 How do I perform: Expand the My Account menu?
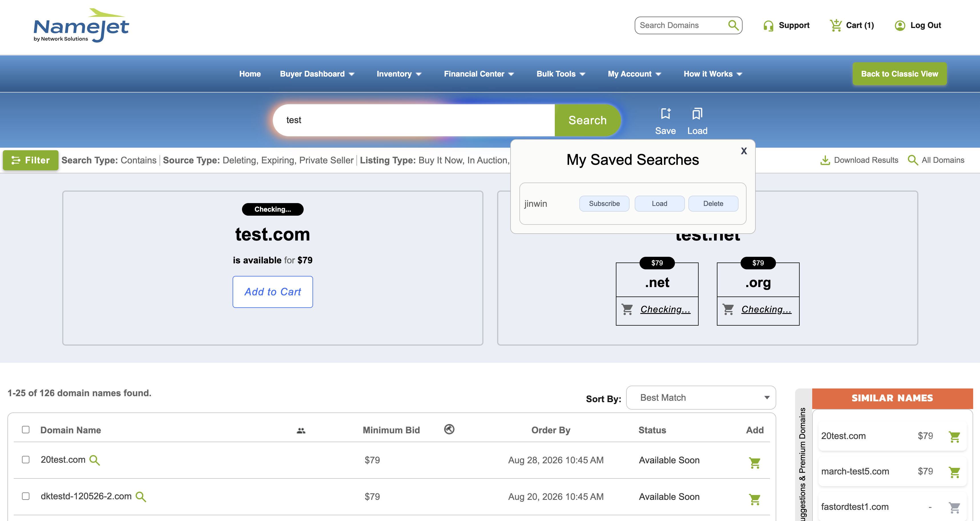pyautogui.click(x=634, y=74)
